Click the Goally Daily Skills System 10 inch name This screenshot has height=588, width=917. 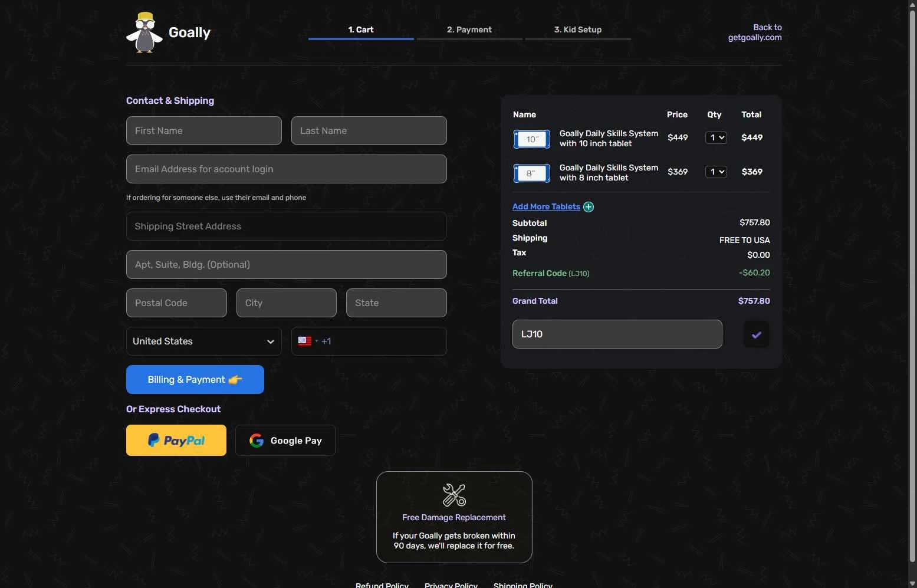click(609, 139)
